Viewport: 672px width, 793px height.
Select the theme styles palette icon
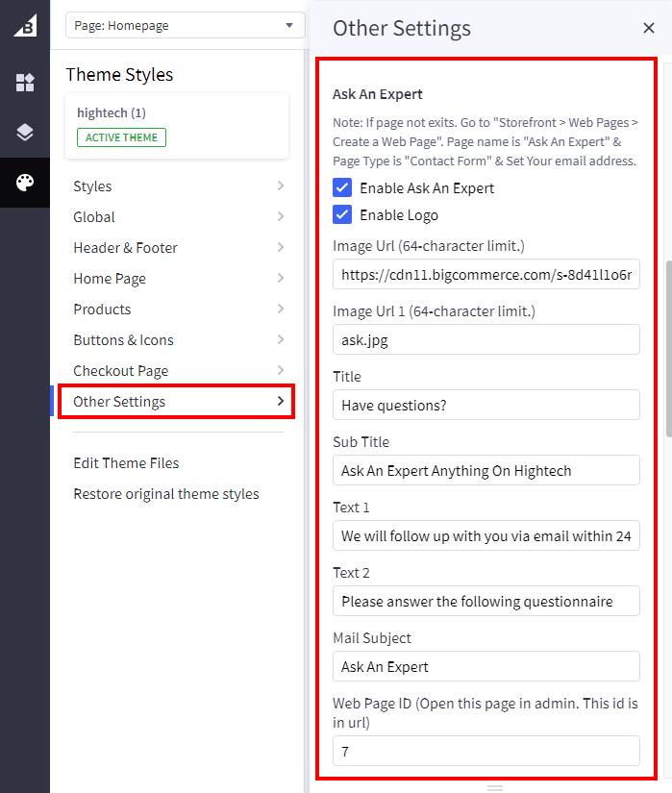[x=25, y=183]
